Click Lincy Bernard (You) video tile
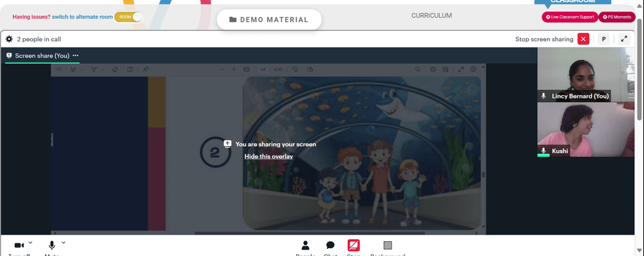 [585, 75]
